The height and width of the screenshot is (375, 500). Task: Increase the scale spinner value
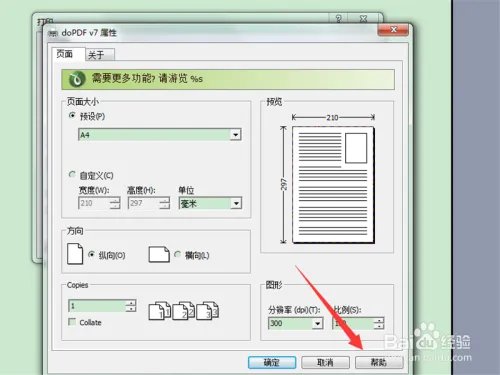(x=379, y=320)
